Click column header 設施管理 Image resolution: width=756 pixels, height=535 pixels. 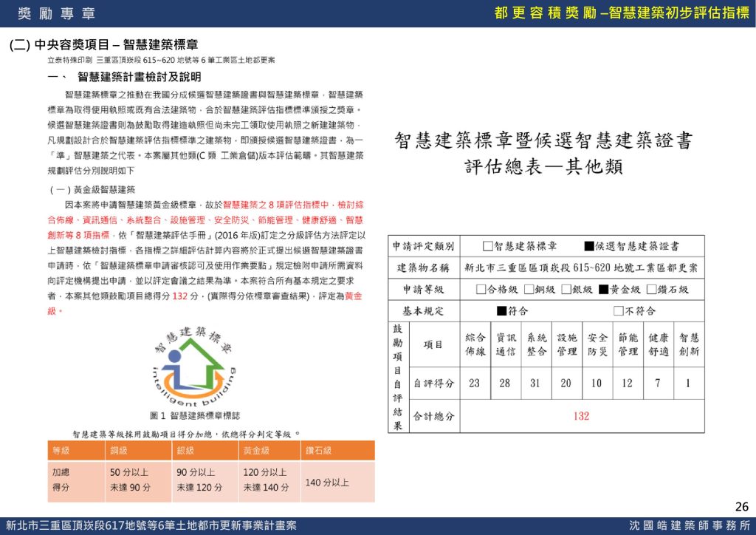click(567, 344)
